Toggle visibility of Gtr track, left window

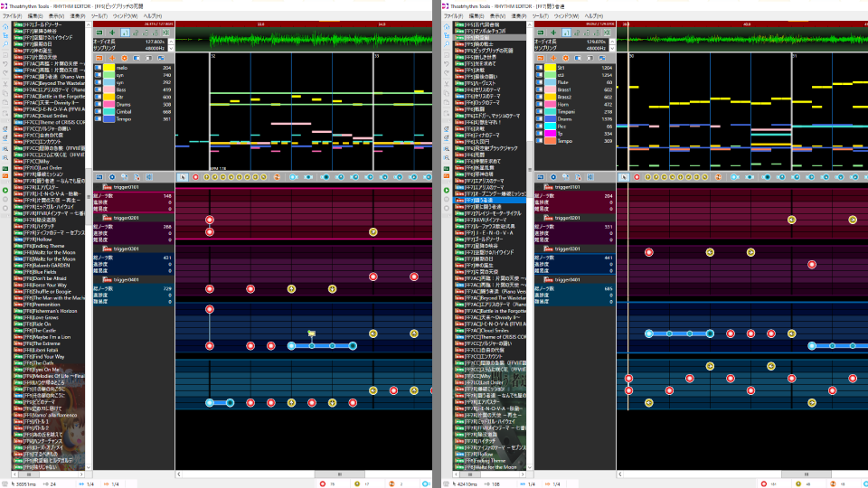click(x=98, y=97)
